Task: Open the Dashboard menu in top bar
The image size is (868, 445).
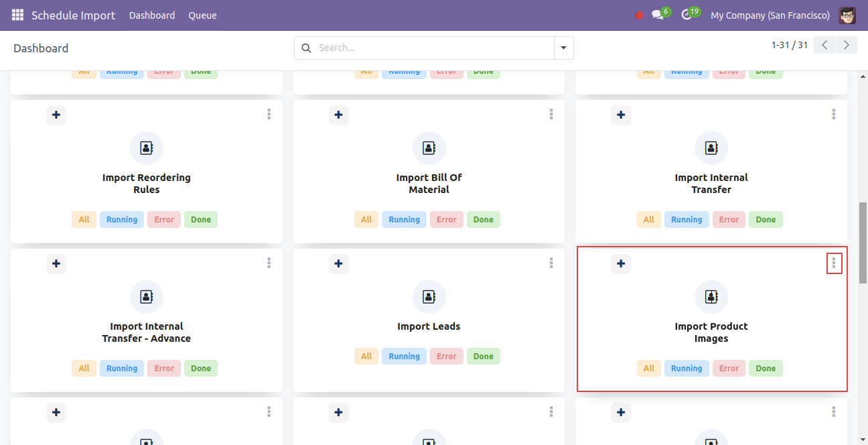Action: [x=152, y=15]
